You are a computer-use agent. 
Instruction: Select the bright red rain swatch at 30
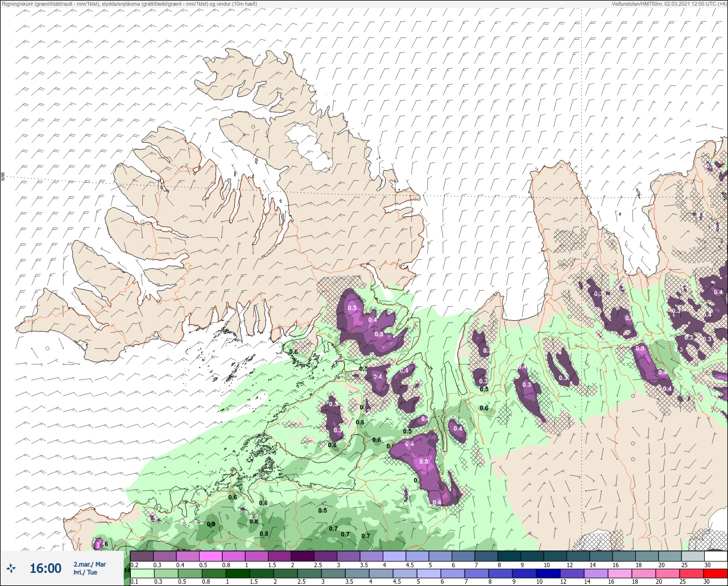[715, 573]
